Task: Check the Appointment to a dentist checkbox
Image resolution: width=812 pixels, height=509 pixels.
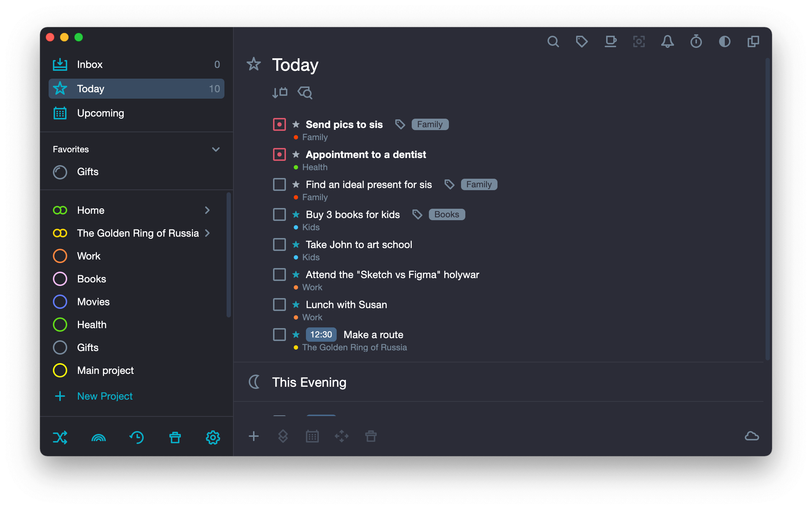Action: (279, 154)
